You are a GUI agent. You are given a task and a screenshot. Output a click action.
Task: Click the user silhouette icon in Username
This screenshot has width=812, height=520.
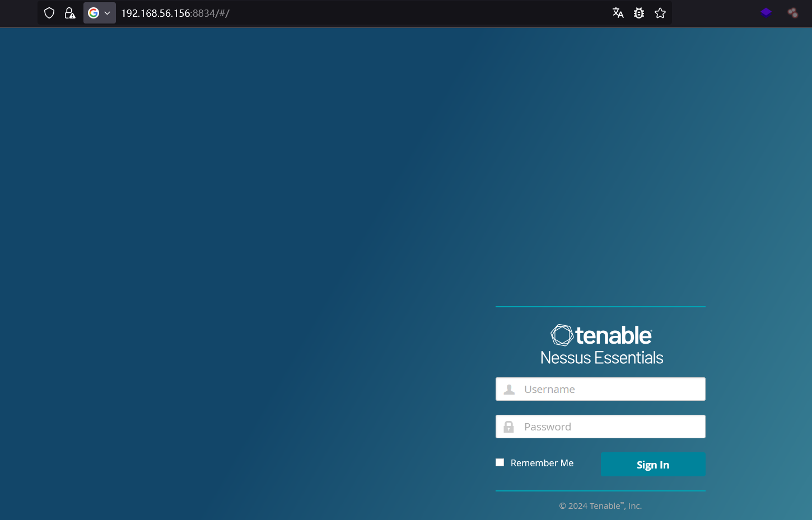click(x=509, y=389)
